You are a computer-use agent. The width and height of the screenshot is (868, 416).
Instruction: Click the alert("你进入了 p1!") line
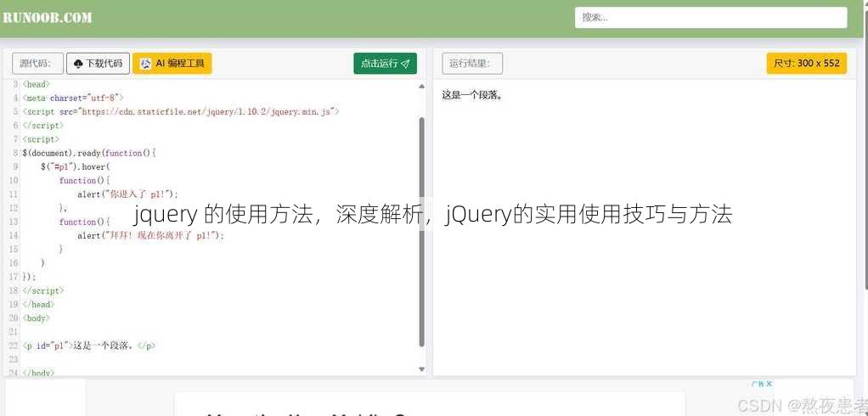(x=128, y=194)
